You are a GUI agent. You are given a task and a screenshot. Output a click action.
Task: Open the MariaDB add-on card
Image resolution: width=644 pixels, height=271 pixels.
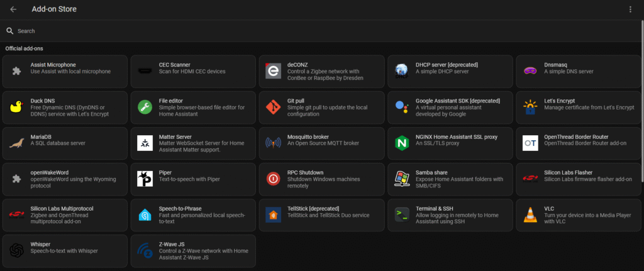(x=65, y=143)
